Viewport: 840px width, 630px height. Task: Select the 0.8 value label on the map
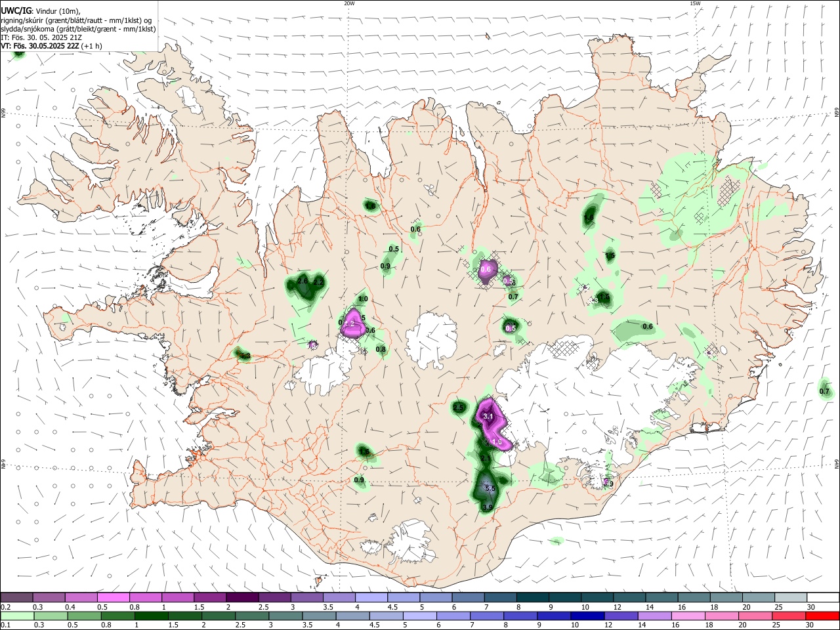(381, 350)
